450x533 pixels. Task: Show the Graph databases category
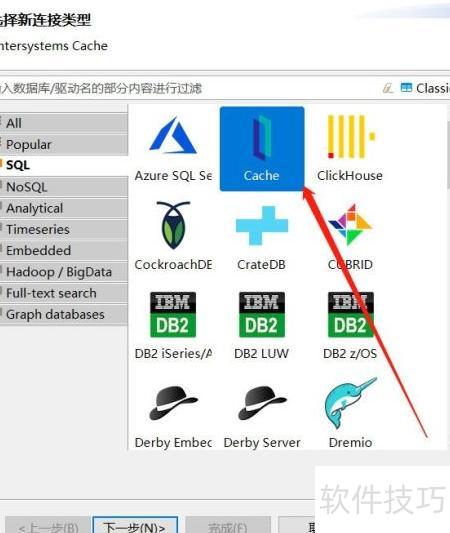click(64, 314)
